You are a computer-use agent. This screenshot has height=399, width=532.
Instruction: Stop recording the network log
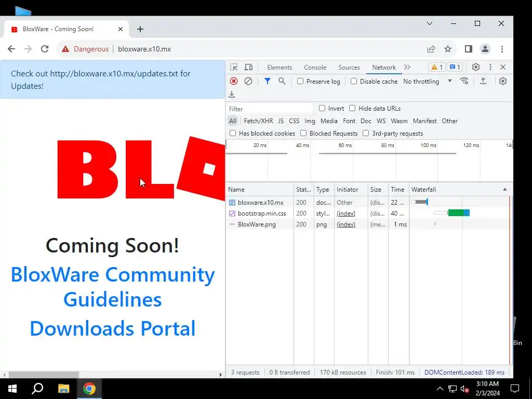234,81
